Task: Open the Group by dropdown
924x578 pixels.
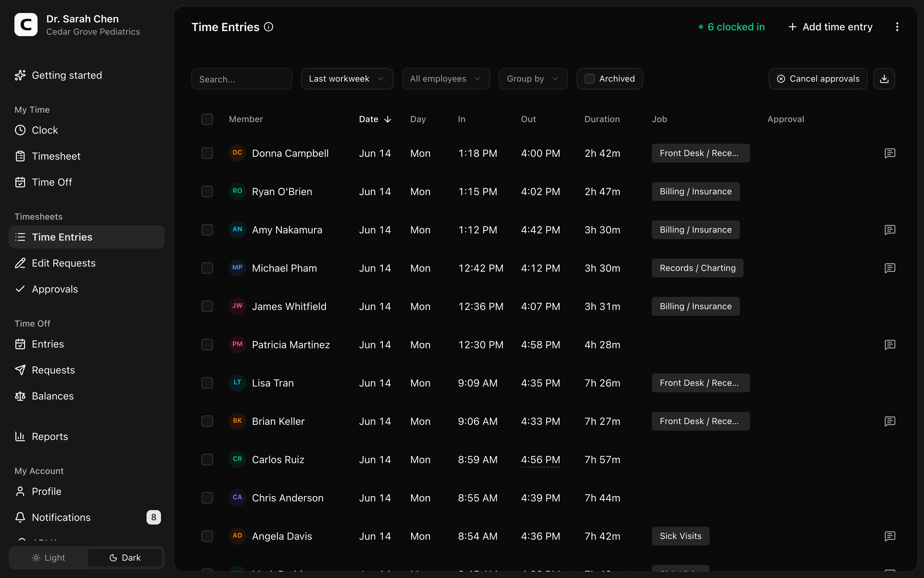Action: (533, 79)
